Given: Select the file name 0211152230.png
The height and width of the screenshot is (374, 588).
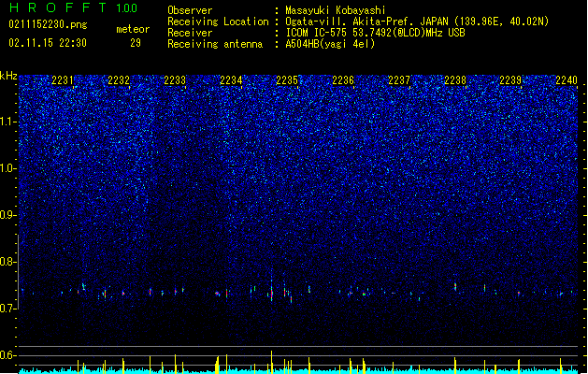Looking at the screenshot, I should (x=48, y=24).
